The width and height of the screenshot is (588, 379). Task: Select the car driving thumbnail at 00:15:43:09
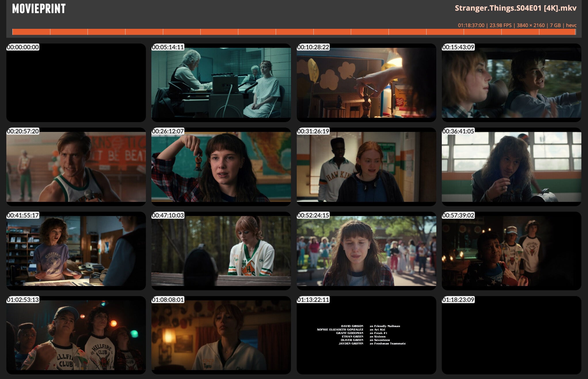tap(511, 83)
